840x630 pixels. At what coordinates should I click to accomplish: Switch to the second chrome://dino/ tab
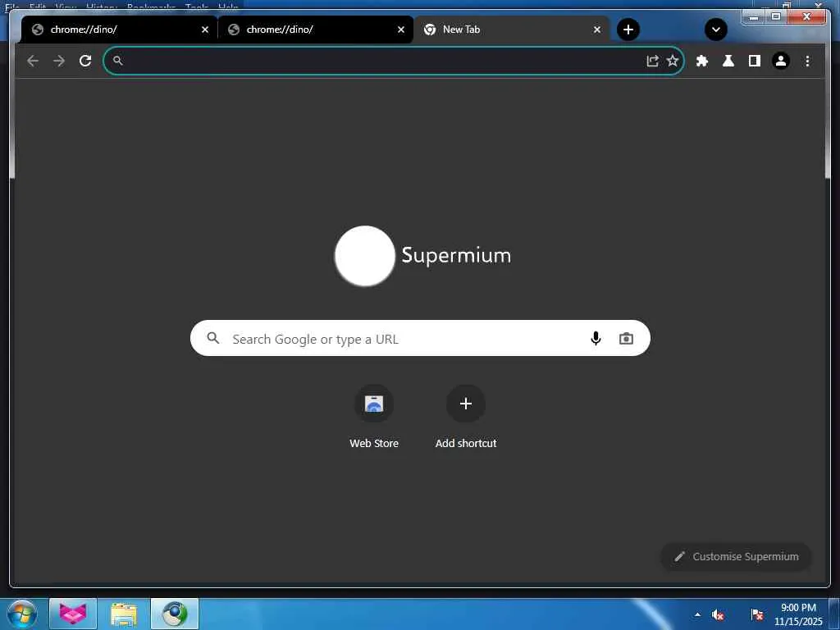click(x=316, y=30)
